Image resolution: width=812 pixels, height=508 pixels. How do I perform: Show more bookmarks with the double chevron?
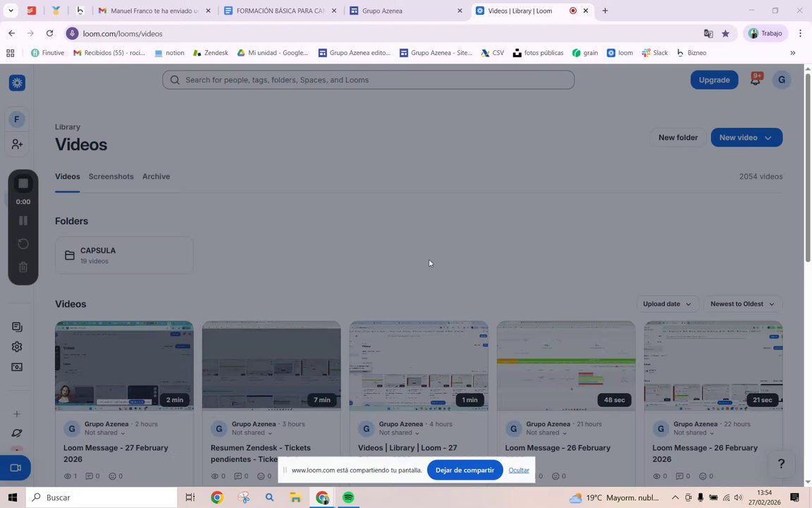(x=792, y=53)
